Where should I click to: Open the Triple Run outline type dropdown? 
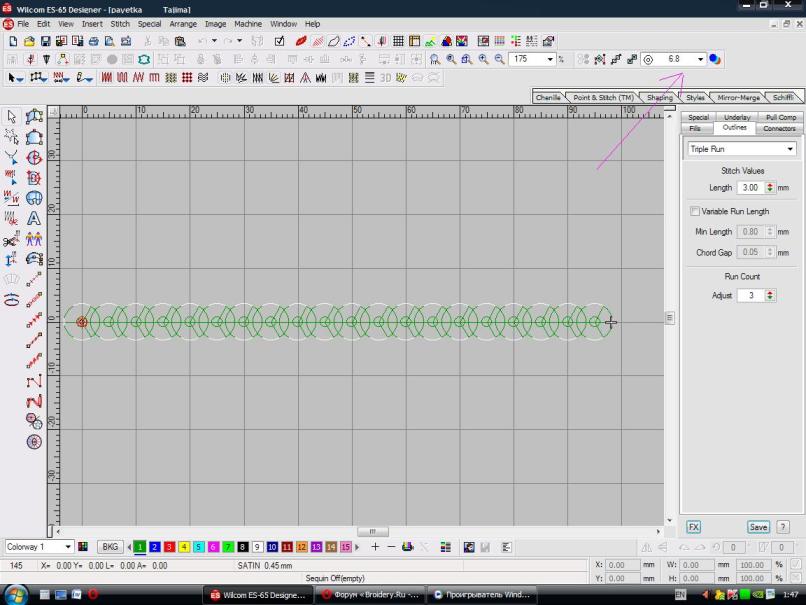tap(790, 149)
